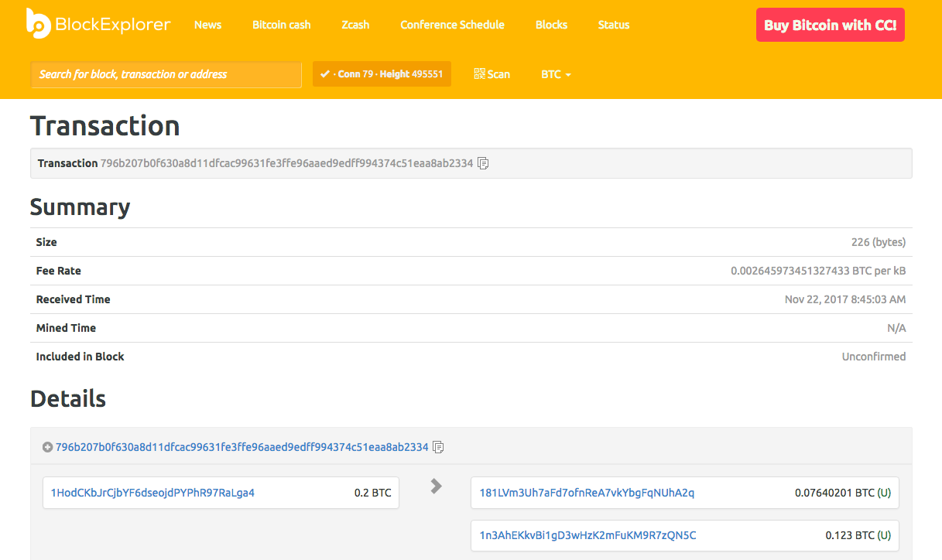Copy transaction ID using the top clipboard icon
The image size is (942, 560).
pyautogui.click(x=482, y=163)
